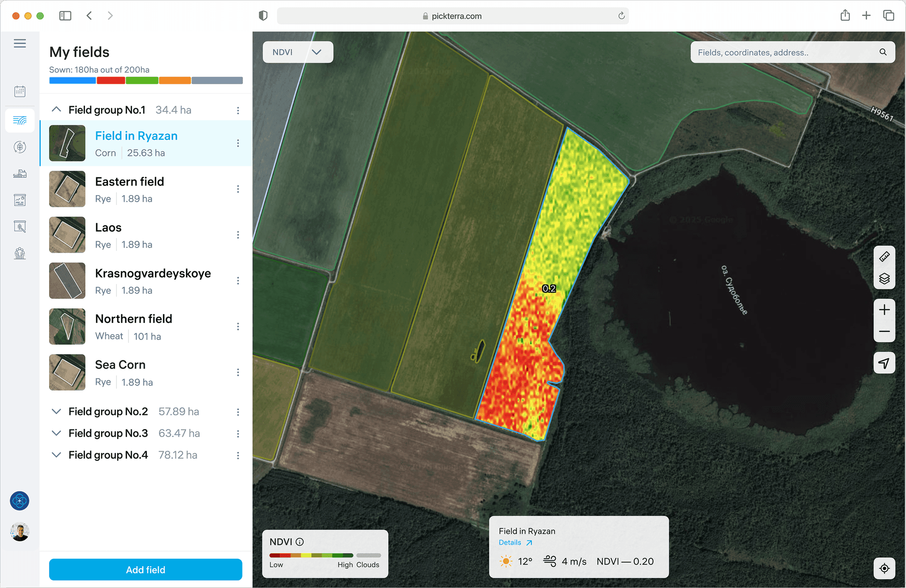Click the crop rotation icon in sidebar

pyautogui.click(x=19, y=147)
